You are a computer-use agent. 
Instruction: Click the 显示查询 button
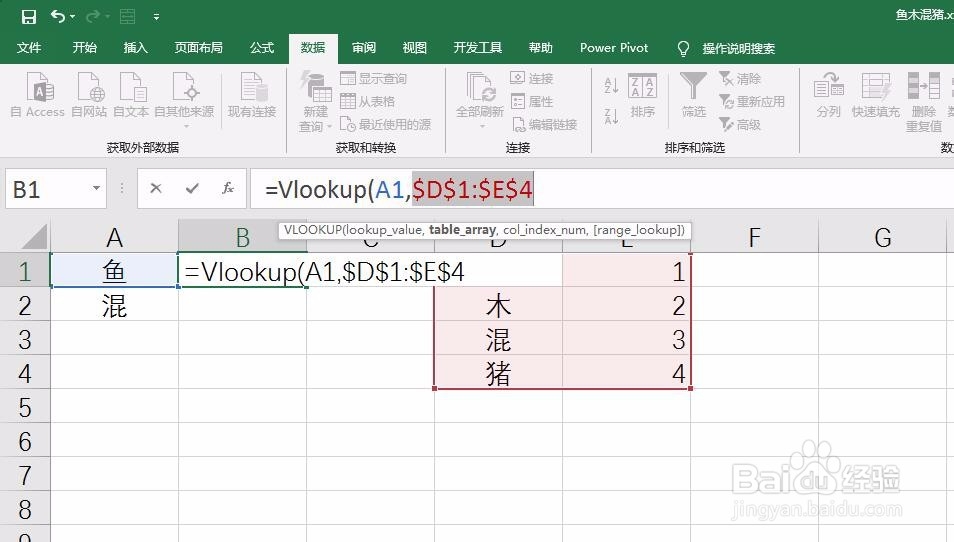(374, 78)
